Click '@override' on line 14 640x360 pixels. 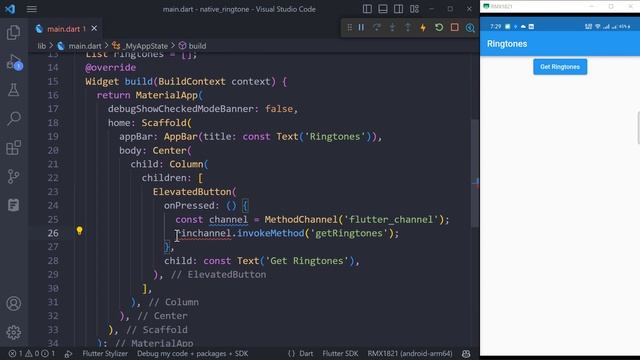[x=111, y=67]
